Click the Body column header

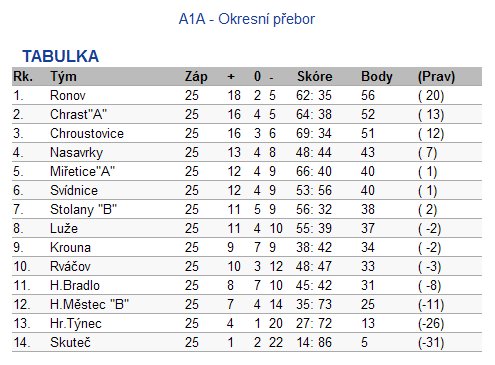377,77
